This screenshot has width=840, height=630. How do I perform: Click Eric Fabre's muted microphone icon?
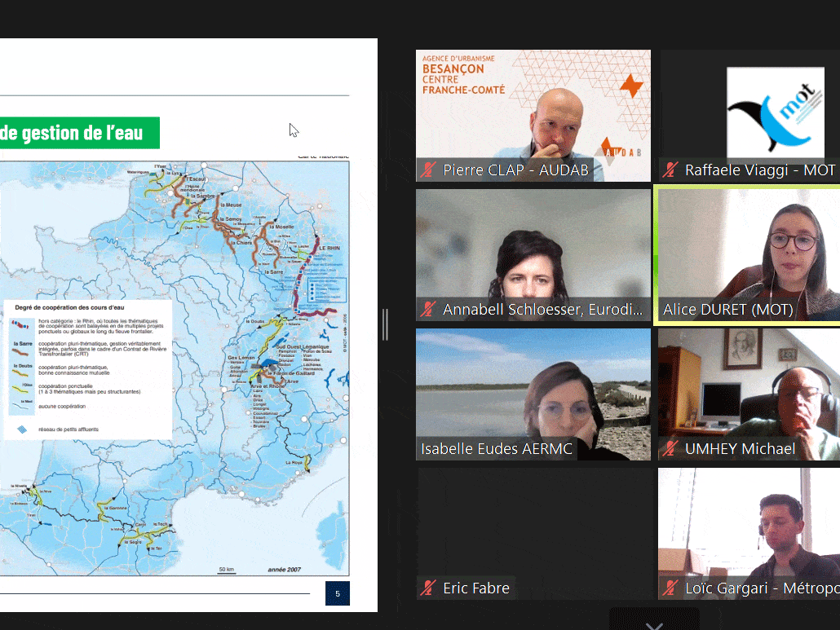tap(427, 588)
